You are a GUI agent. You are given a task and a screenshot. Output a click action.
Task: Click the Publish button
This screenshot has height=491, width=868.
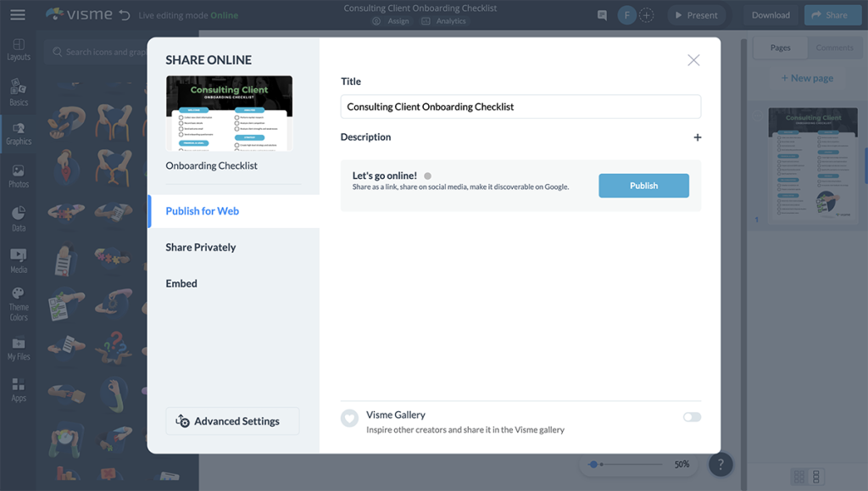[643, 185]
